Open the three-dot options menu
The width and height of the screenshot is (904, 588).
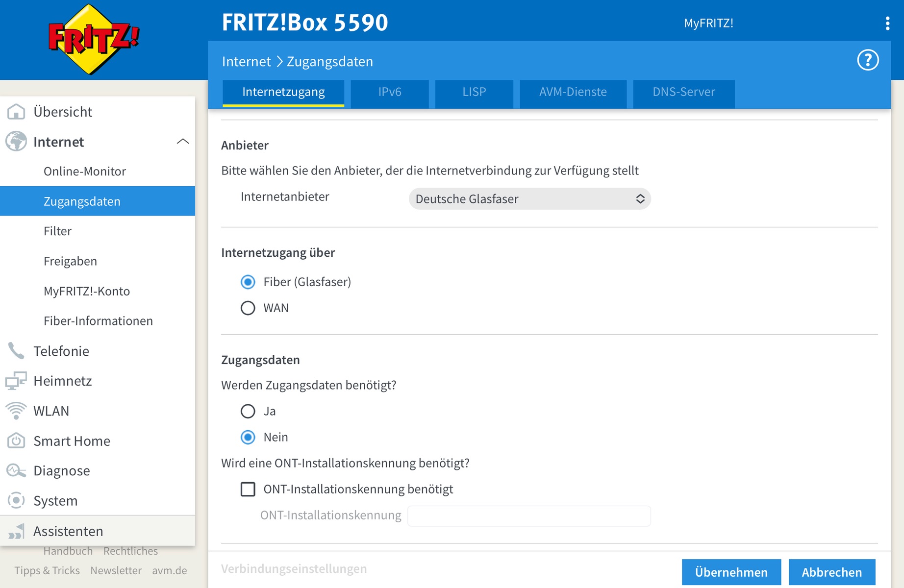(887, 23)
